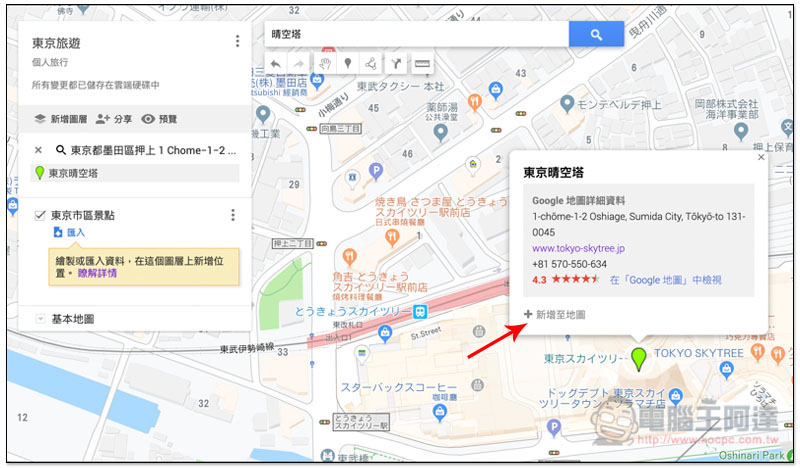This screenshot has height=468, width=800.
Task: Open the 東京市區景點 layer options menu
Action: pos(233,215)
